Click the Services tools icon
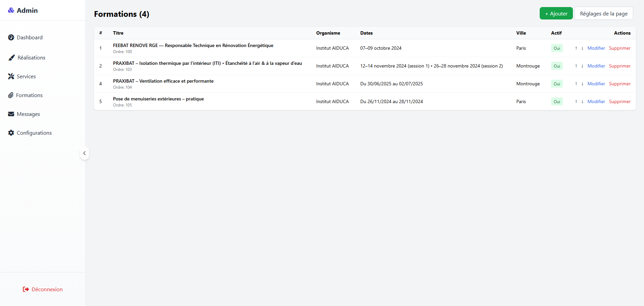Image resolution: width=644 pixels, height=306 pixels. 11,76
